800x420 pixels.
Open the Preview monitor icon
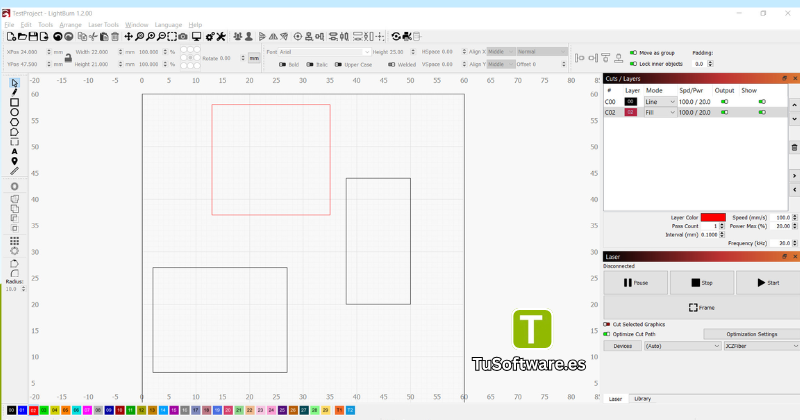[x=196, y=36]
